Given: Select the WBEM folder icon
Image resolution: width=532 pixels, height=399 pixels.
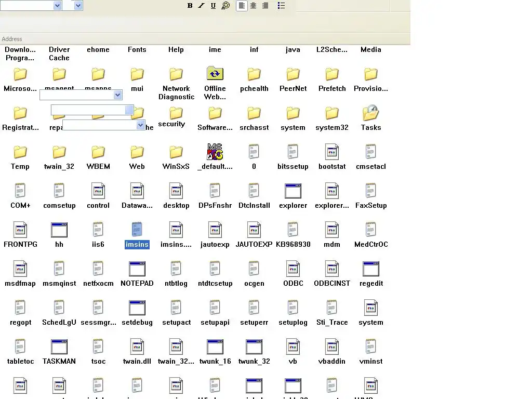Looking at the screenshot, I should (x=98, y=152).
